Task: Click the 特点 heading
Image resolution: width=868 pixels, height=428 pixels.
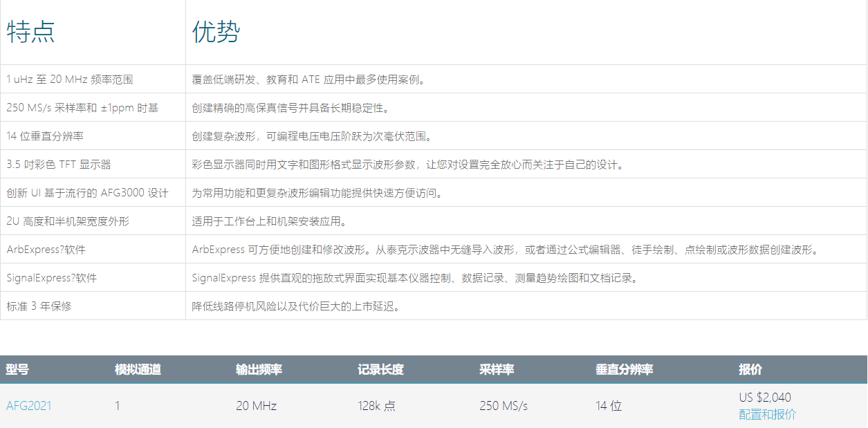Action: pyautogui.click(x=30, y=32)
